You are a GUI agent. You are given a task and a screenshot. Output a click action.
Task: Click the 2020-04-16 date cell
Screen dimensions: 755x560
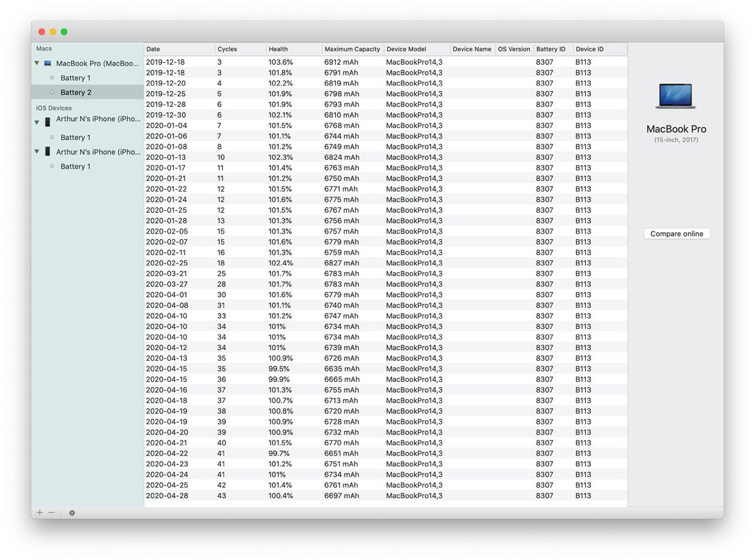[166, 390]
